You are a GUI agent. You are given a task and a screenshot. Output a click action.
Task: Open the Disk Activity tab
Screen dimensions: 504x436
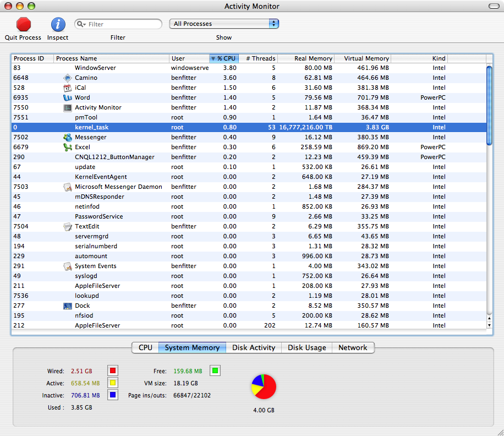click(x=254, y=347)
